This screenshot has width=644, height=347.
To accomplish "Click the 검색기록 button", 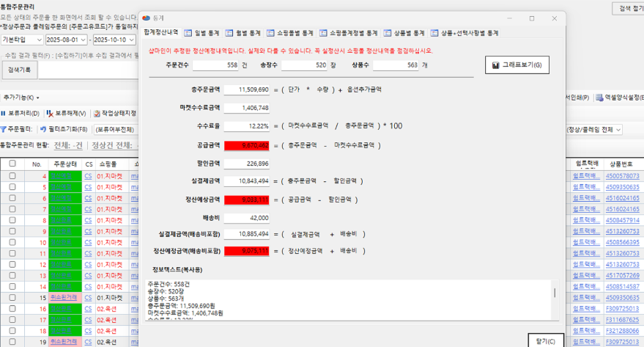I will [19, 69].
